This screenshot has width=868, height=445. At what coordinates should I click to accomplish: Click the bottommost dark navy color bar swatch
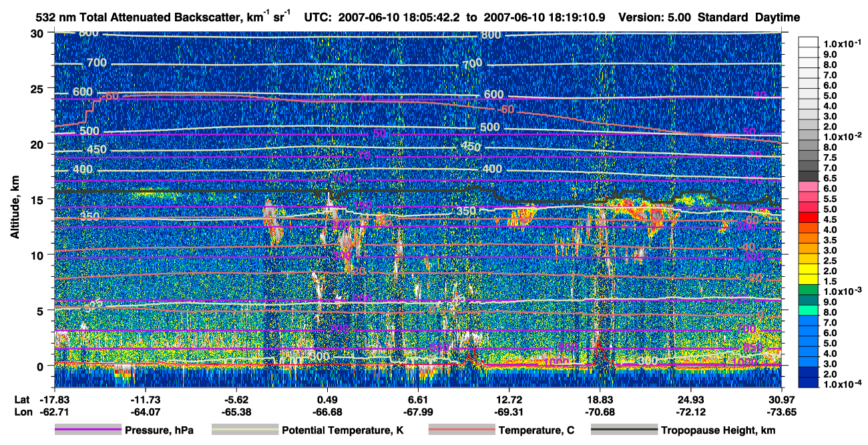click(808, 382)
